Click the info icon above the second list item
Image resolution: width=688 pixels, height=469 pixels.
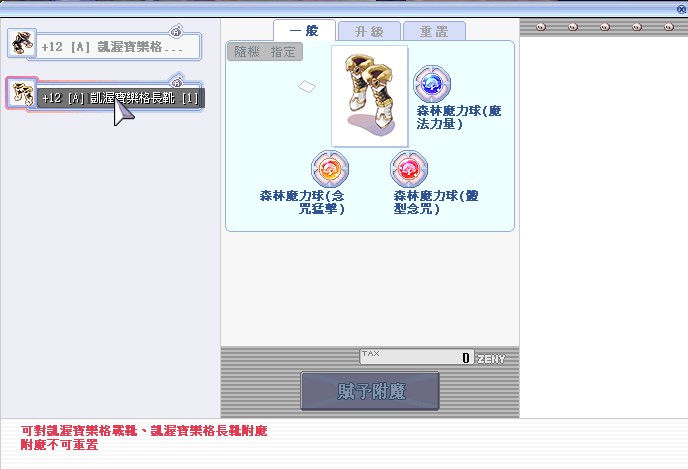[x=176, y=79]
